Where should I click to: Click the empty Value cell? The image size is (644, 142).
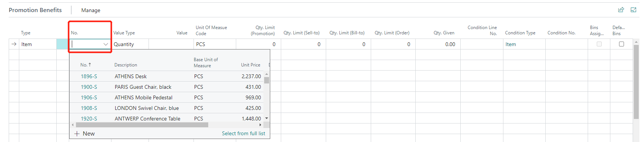coord(171,44)
